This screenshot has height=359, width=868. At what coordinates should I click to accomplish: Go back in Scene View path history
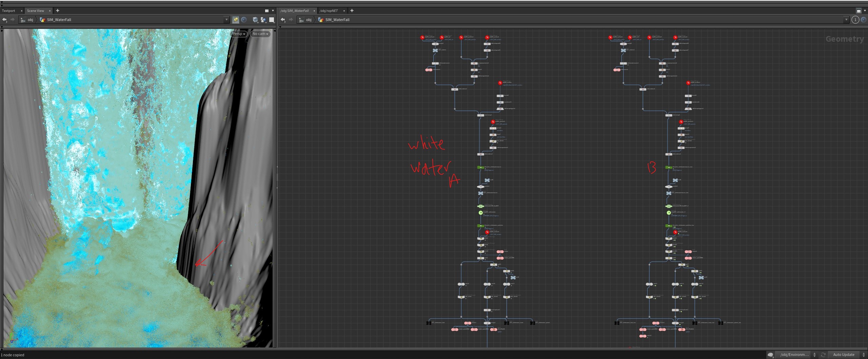(5, 20)
